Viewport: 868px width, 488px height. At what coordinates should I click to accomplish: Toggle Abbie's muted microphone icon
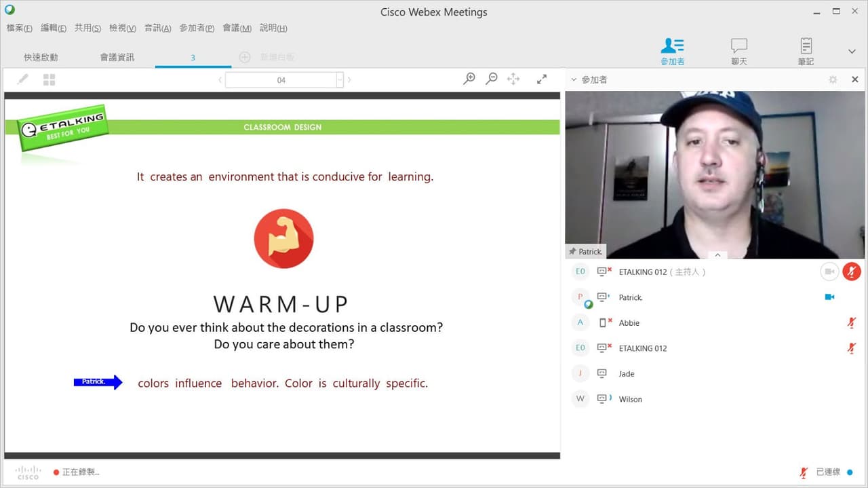(x=852, y=323)
